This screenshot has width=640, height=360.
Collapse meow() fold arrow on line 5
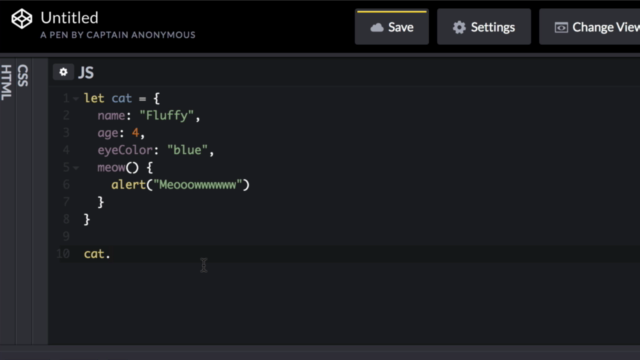[x=76, y=167]
